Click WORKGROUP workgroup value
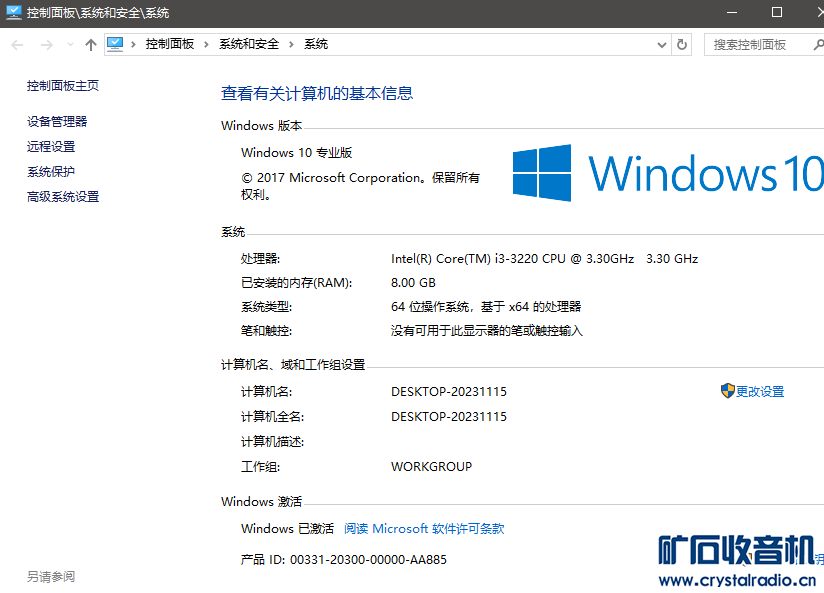824x593 pixels. [x=431, y=467]
